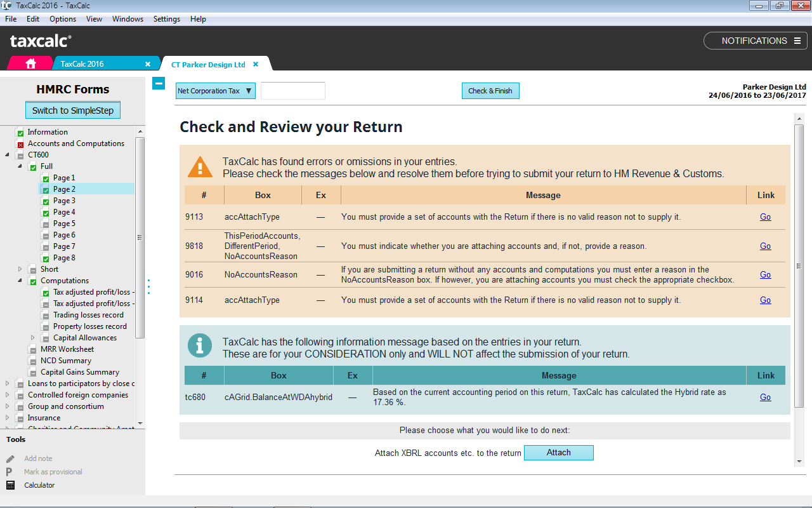Open the Notifications hamburger menu

point(797,41)
